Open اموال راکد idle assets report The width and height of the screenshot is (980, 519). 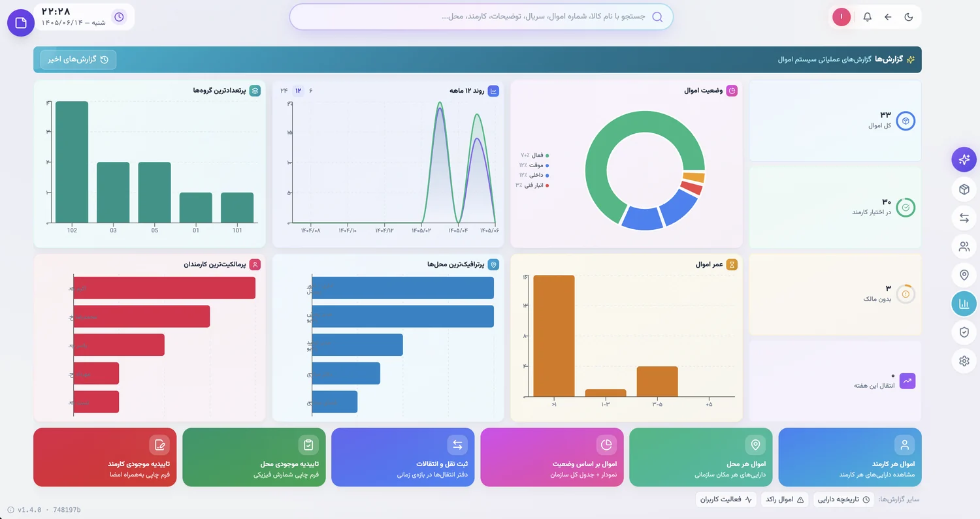point(785,499)
